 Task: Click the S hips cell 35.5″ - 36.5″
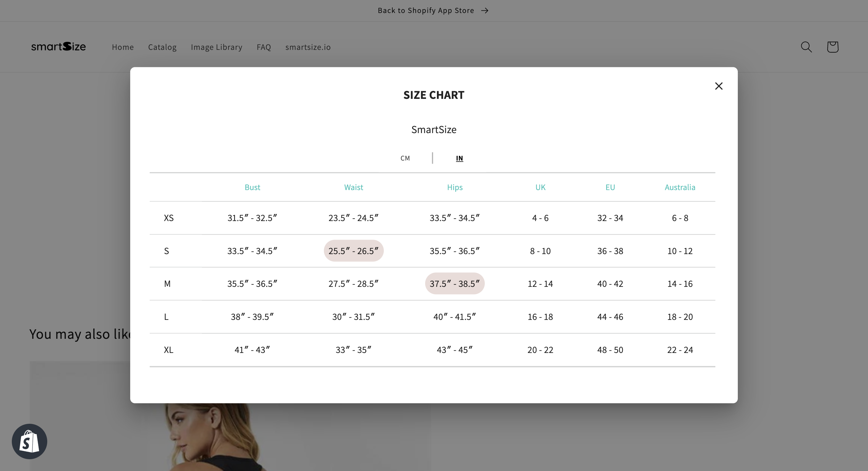[x=455, y=251]
